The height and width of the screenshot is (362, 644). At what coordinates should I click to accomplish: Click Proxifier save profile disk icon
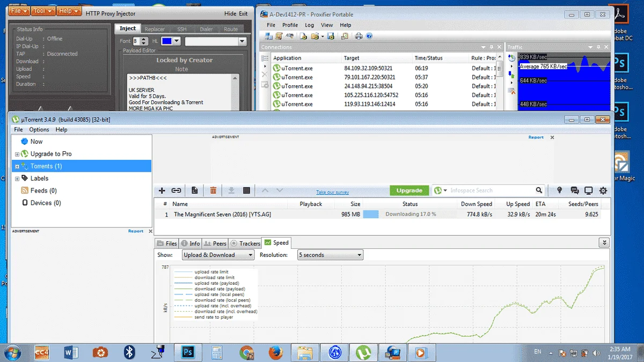click(331, 36)
